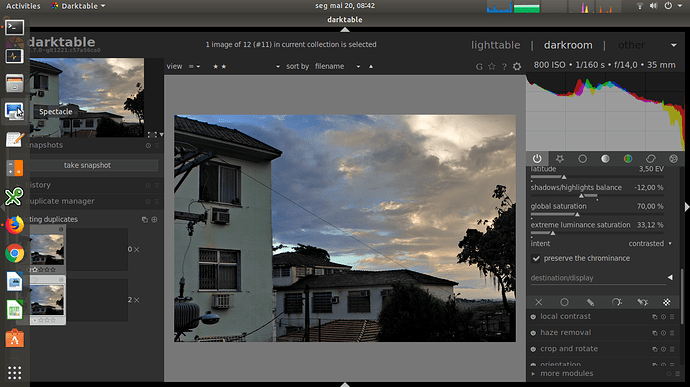Image resolution: width=690 pixels, height=387 pixels.
Task: Open presets menu for snapshots panel
Action: [157, 145]
